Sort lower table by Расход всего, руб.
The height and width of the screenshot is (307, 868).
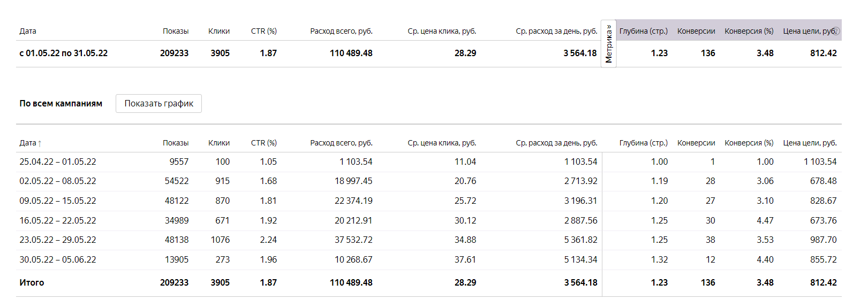pos(341,143)
